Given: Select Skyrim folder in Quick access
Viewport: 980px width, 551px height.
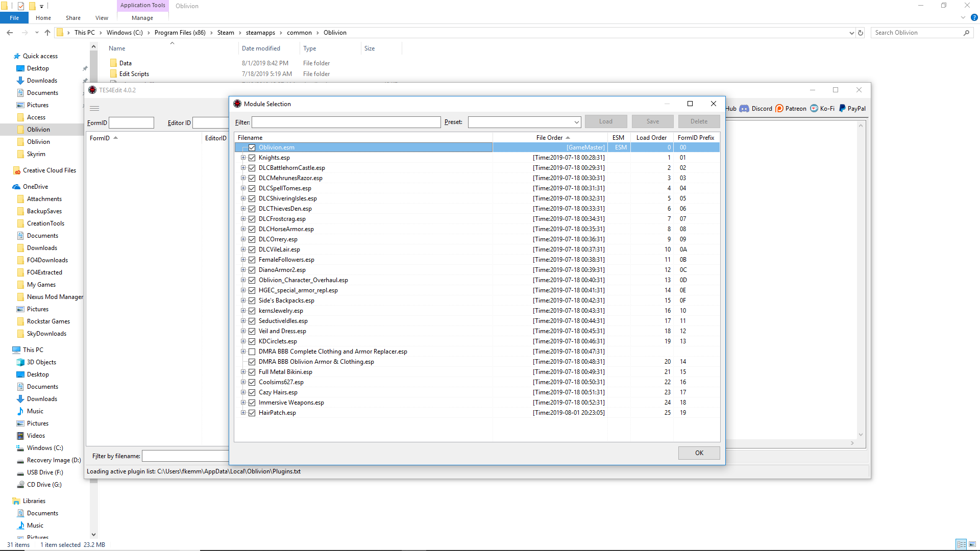Looking at the screenshot, I should 36,154.
